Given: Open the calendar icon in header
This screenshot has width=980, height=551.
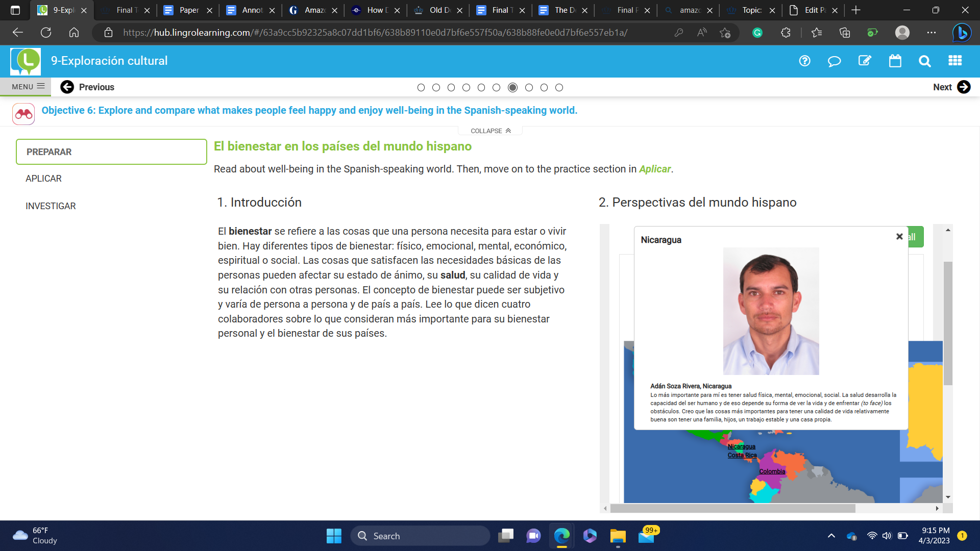Looking at the screenshot, I should click(x=895, y=61).
